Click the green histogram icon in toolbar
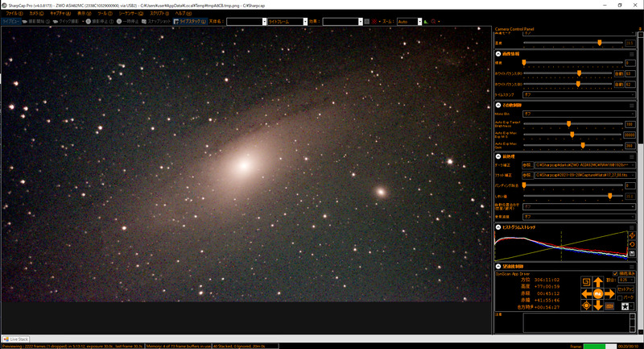Image resolution: width=644 pixels, height=349 pixels. [426, 22]
